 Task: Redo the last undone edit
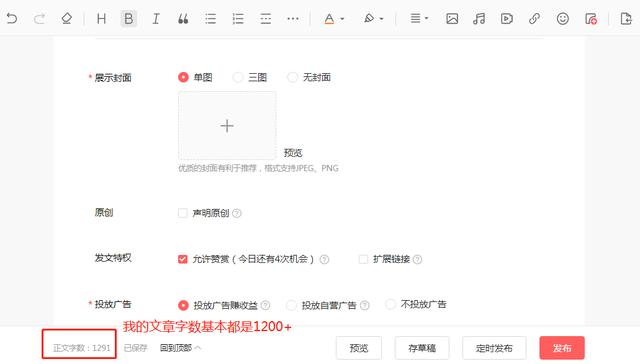[x=39, y=18]
